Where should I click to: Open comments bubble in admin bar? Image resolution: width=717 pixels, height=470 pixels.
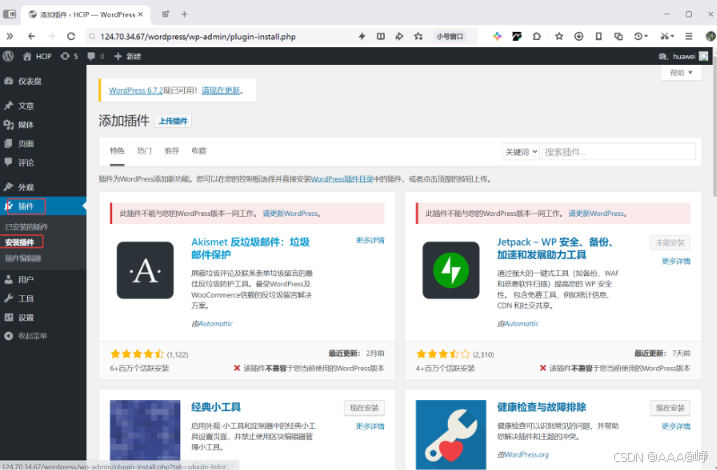96,56
